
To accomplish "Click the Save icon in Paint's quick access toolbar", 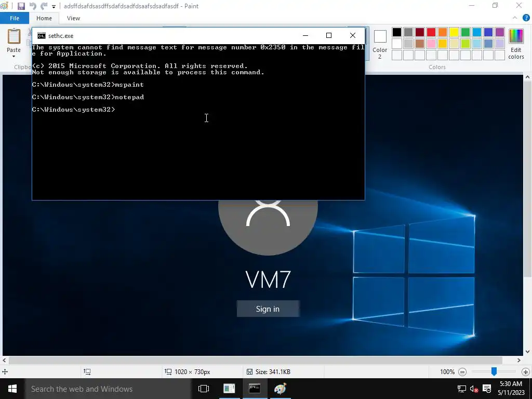I will (x=21, y=6).
